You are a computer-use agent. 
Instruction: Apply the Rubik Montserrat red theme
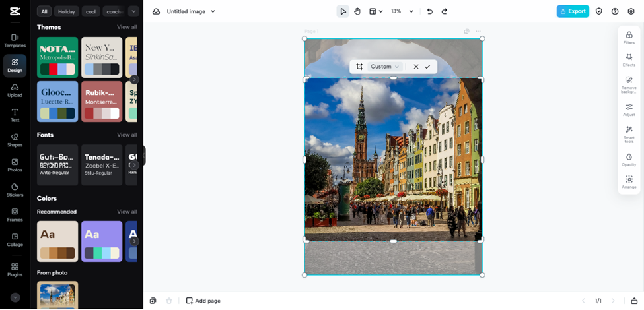coord(102,102)
